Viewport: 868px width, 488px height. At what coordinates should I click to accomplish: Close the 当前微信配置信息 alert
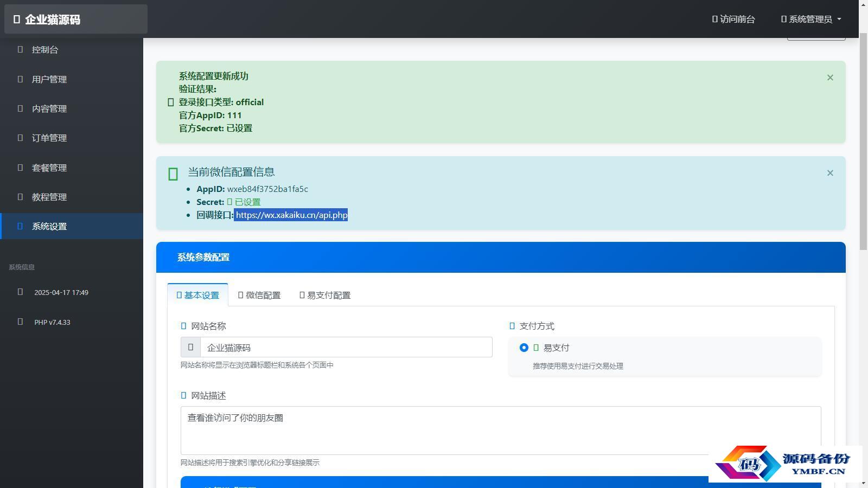click(830, 173)
